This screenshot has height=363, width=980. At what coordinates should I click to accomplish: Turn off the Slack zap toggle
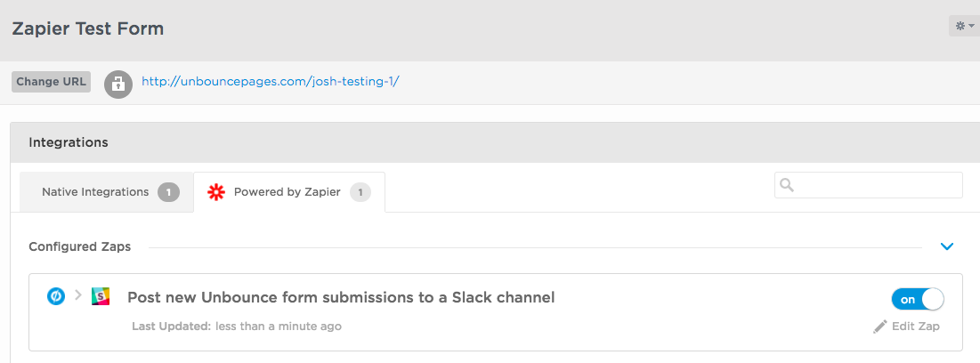tap(918, 299)
